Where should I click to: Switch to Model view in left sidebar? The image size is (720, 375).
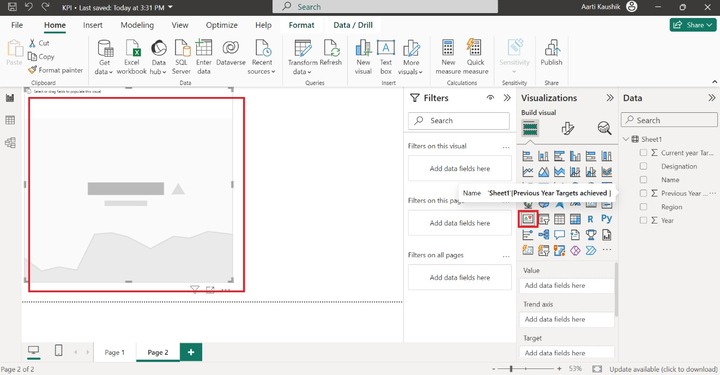pyautogui.click(x=10, y=143)
